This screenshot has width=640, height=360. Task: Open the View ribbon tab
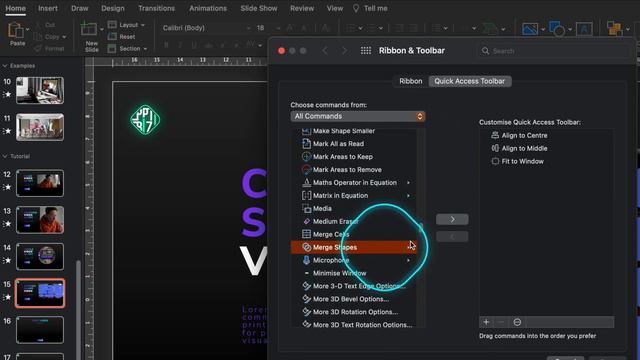pos(335,8)
